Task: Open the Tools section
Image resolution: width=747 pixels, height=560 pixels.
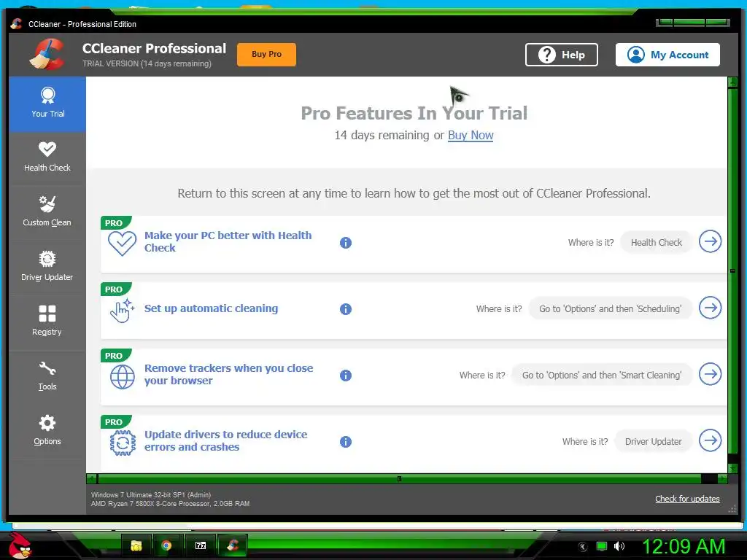Action: click(x=47, y=377)
